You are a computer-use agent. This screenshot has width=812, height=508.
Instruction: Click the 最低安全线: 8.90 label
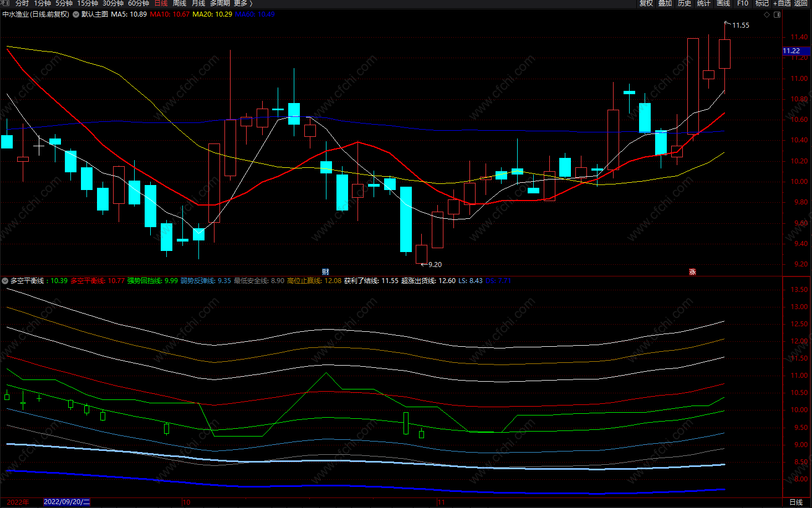(259, 281)
